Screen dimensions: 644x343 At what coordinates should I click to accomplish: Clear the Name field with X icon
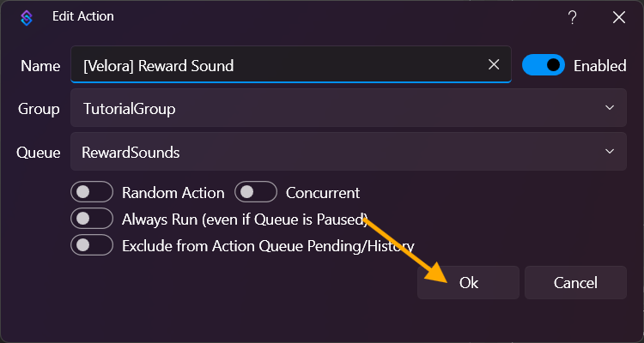point(494,64)
